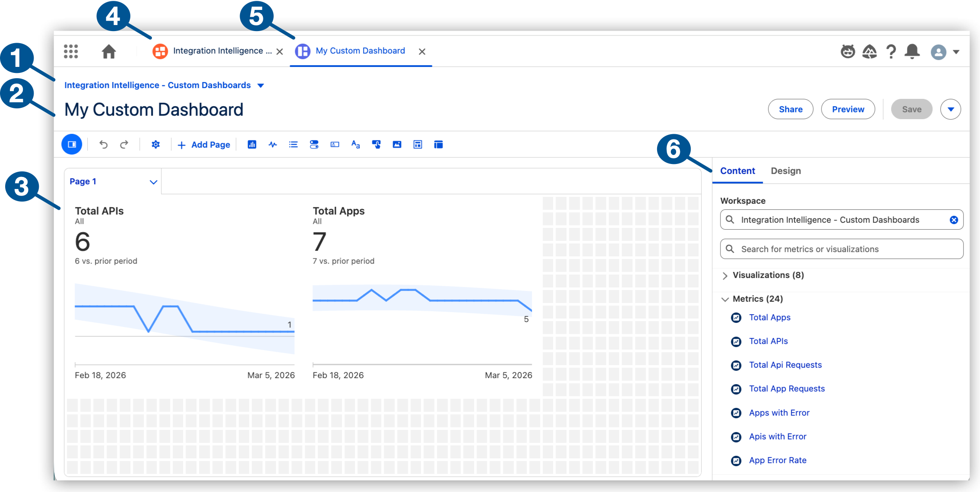The width and height of the screenshot is (980, 492).
Task: Share the dashboard
Action: point(790,109)
